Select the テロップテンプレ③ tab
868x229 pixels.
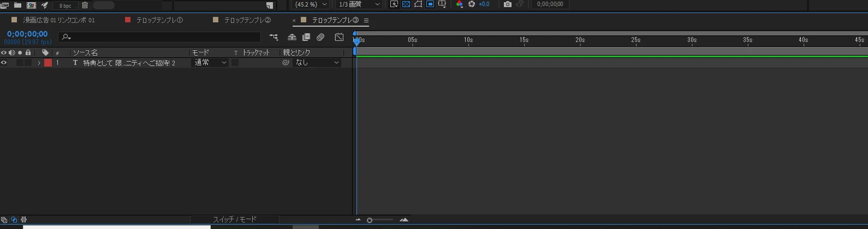335,20
